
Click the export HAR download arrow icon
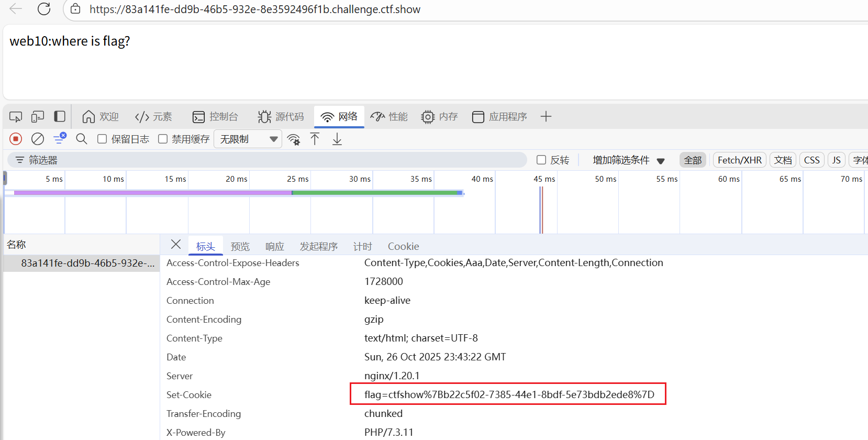tap(337, 139)
